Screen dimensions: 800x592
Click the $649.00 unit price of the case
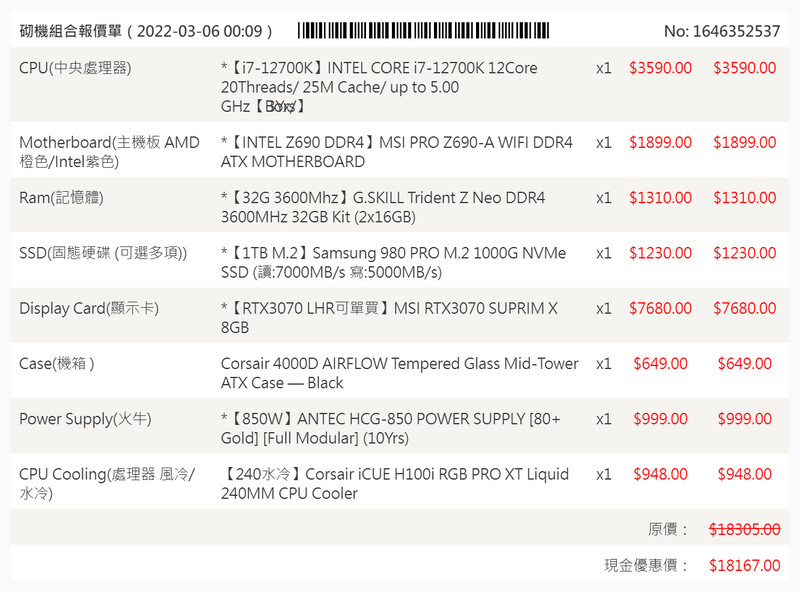(660, 363)
